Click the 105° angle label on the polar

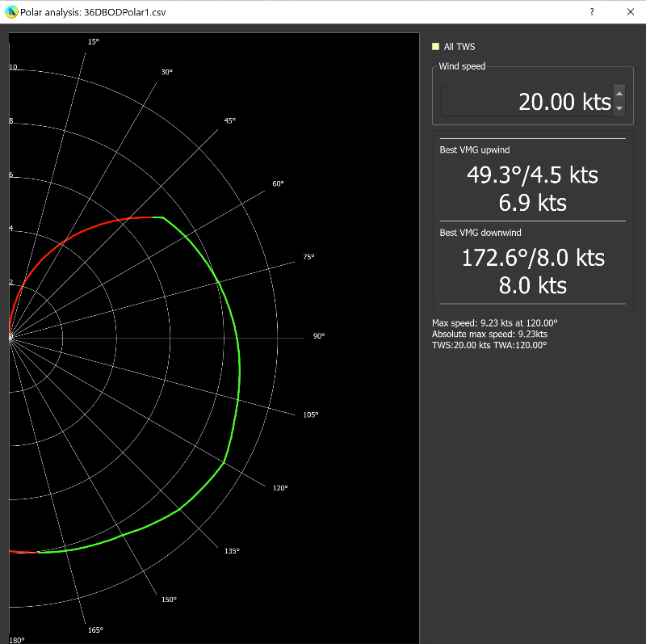[x=311, y=415]
